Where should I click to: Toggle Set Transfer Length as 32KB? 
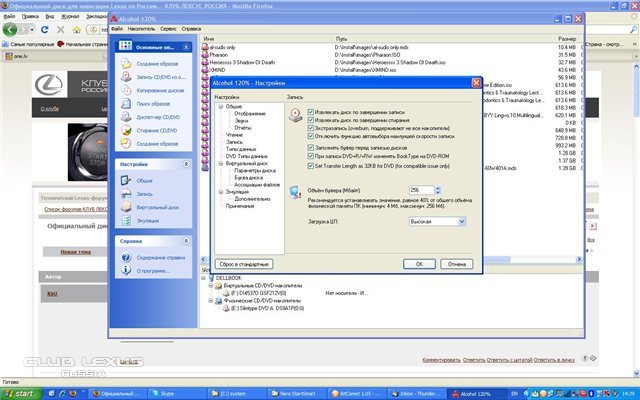pyautogui.click(x=311, y=166)
